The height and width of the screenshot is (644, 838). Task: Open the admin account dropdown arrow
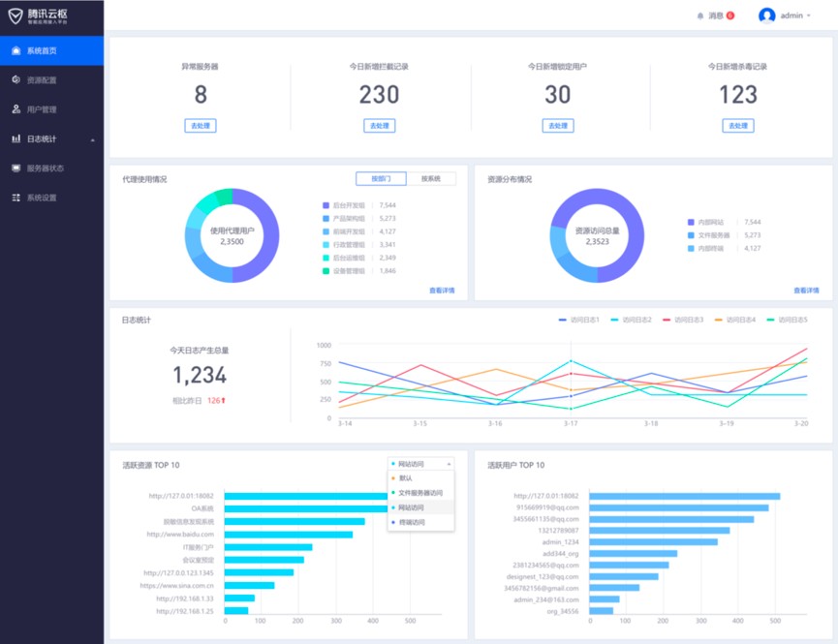tap(810, 16)
